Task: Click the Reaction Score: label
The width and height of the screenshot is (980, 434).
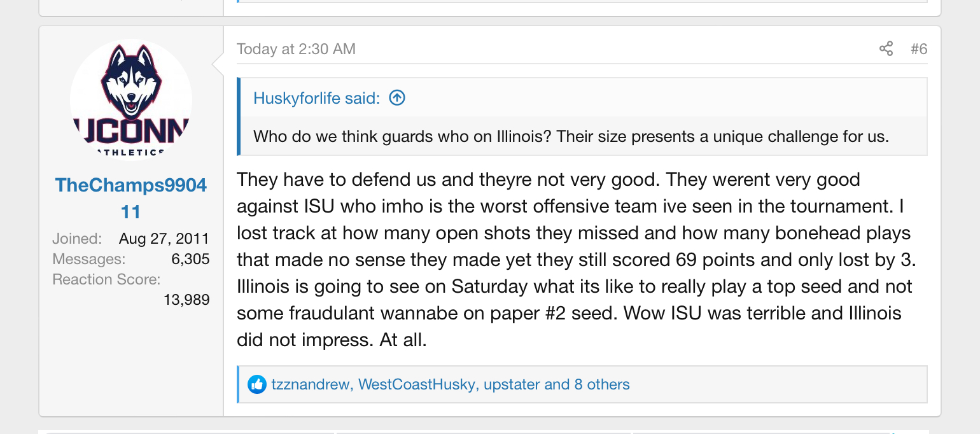Action: click(106, 279)
